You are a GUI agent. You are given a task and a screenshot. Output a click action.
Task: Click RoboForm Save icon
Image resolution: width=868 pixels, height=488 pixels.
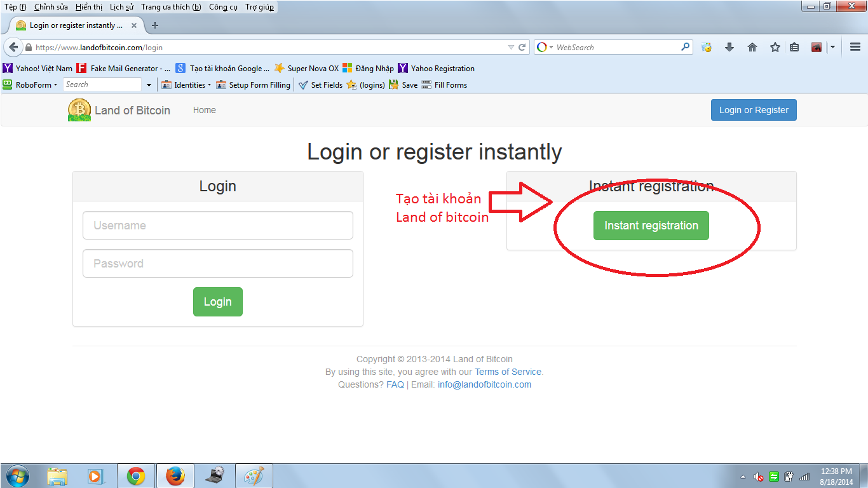click(403, 85)
